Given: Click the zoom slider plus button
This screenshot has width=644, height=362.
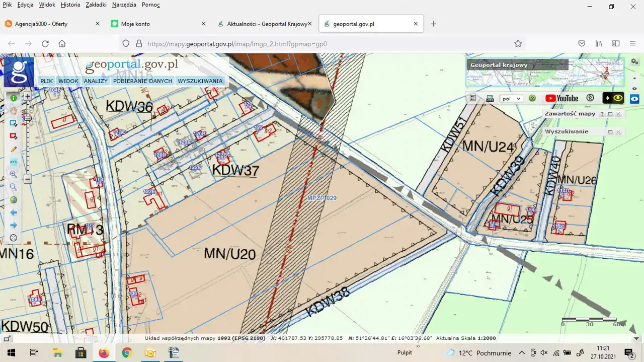Looking at the screenshot, I should 28,96.
